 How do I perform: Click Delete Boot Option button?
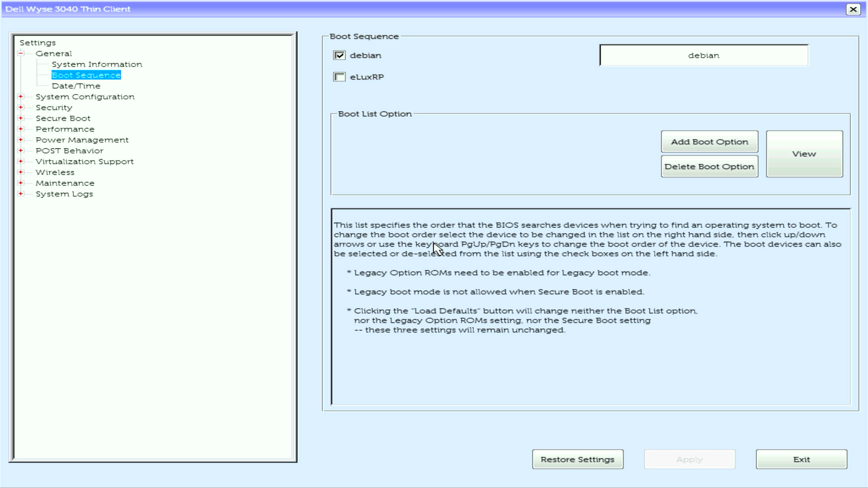[x=709, y=167]
